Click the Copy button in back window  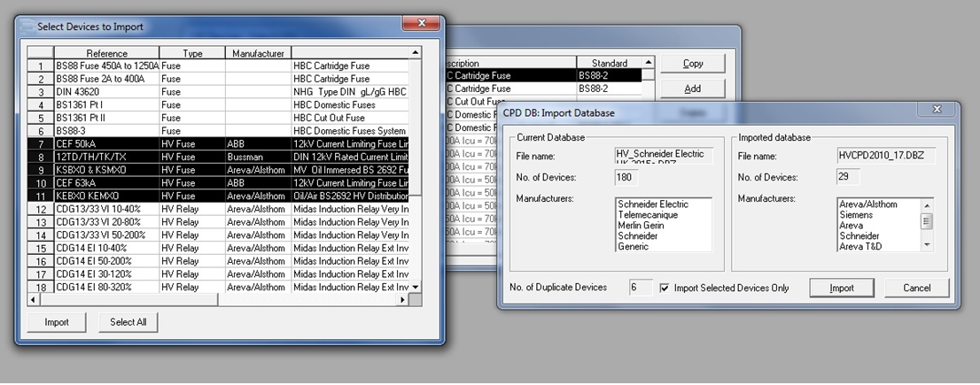(693, 63)
